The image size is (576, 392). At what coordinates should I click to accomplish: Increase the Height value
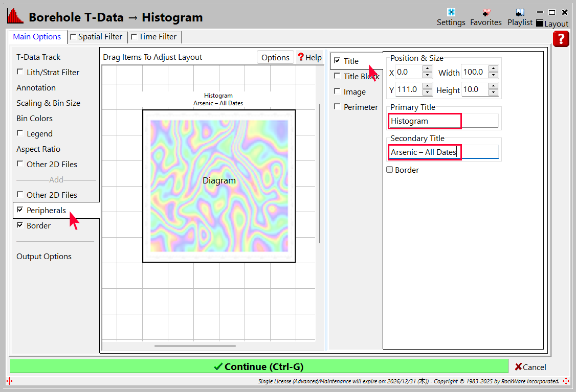pyautogui.click(x=493, y=86)
